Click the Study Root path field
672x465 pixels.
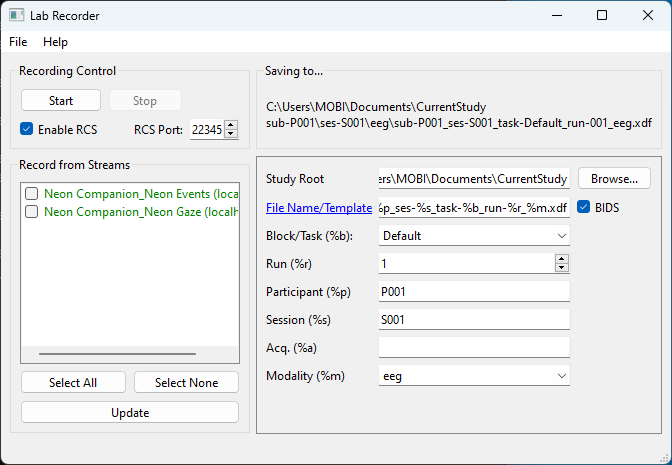point(474,178)
